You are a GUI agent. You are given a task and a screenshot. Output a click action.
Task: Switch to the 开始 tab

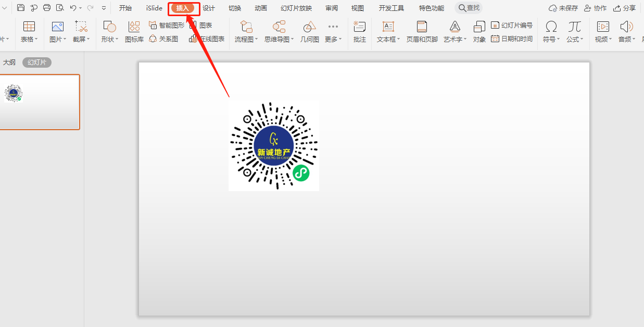pyautogui.click(x=125, y=8)
